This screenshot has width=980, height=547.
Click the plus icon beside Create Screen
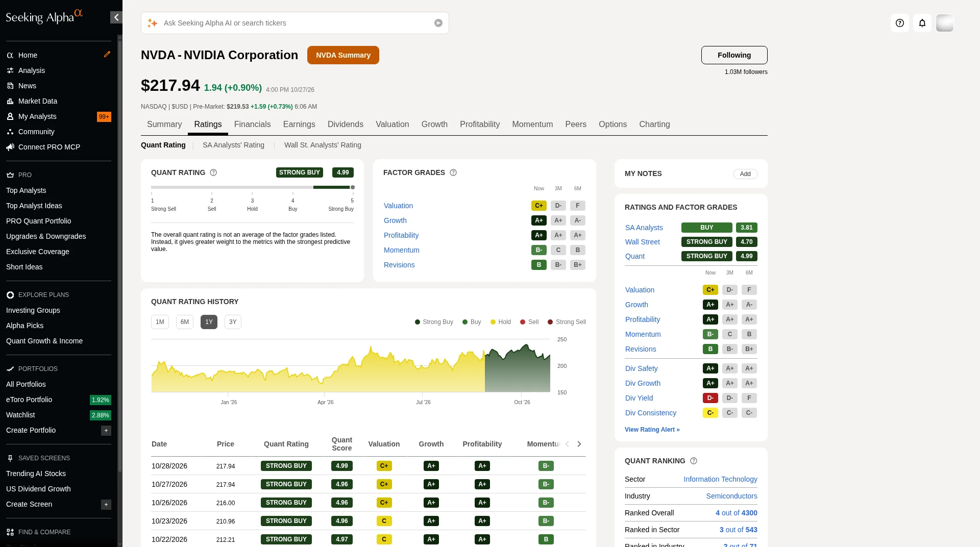106,505
